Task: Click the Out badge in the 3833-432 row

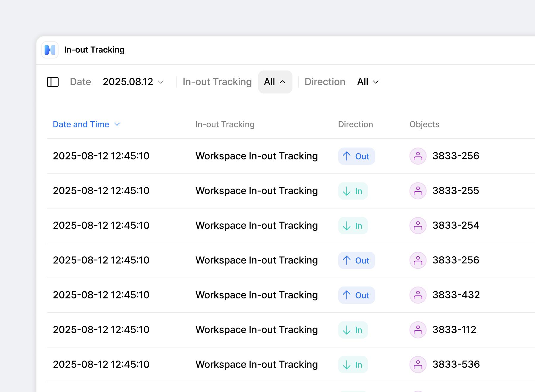Action: click(x=356, y=295)
